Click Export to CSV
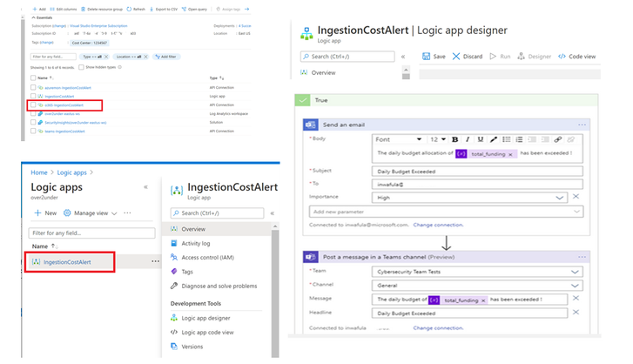633x364 pixels. (x=164, y=9)
